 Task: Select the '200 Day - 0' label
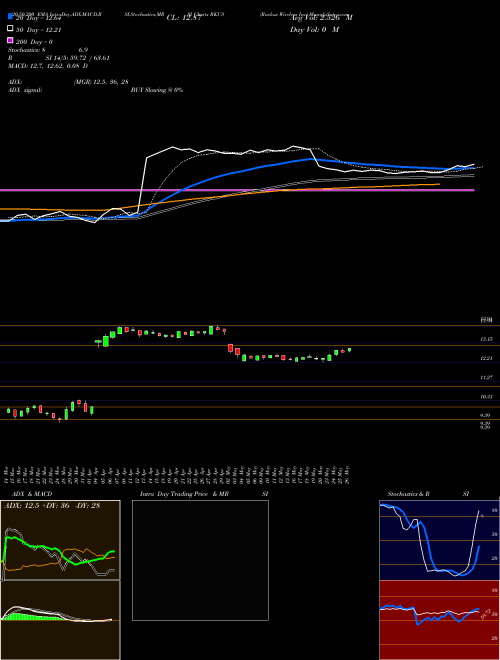point(34,42)
